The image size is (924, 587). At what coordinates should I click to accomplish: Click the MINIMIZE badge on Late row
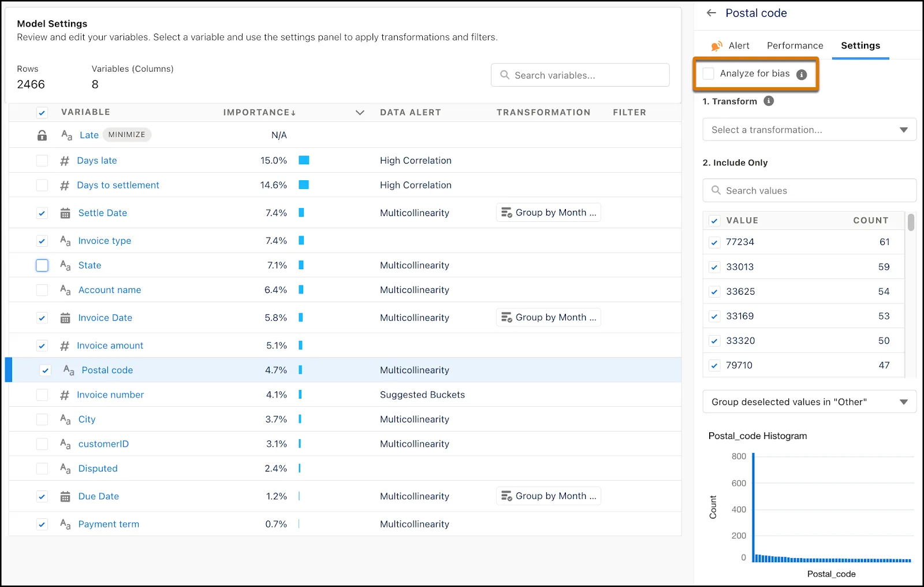(127, 135)
